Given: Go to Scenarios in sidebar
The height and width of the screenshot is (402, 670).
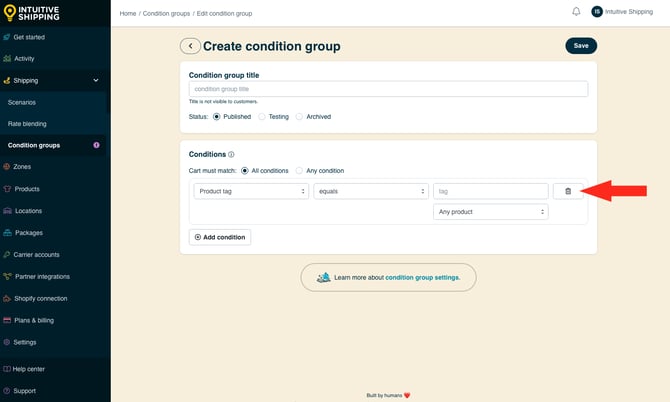Looking at the screenshot, I should pos(22,103).
